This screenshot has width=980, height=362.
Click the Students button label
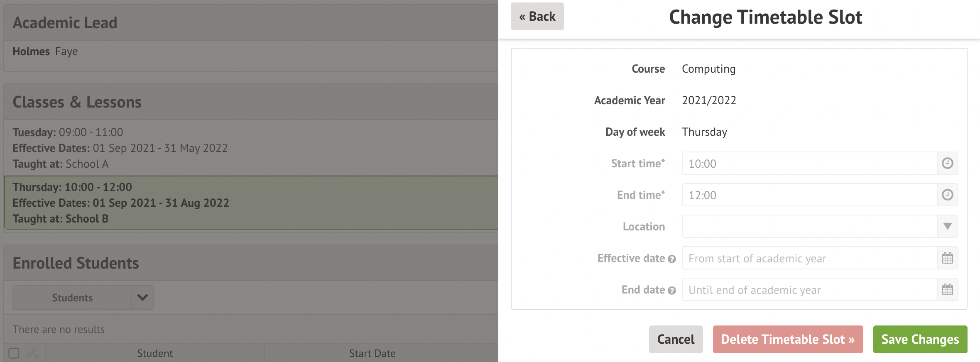[72, 297]
